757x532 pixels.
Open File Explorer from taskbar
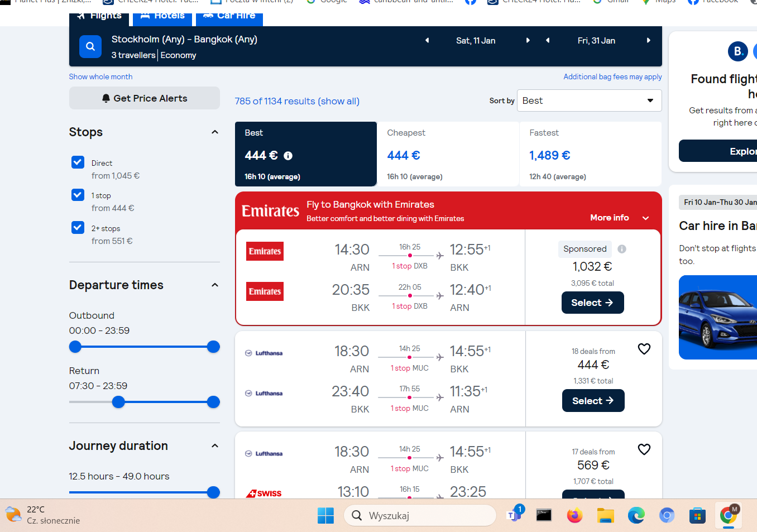tap(605, 515)
